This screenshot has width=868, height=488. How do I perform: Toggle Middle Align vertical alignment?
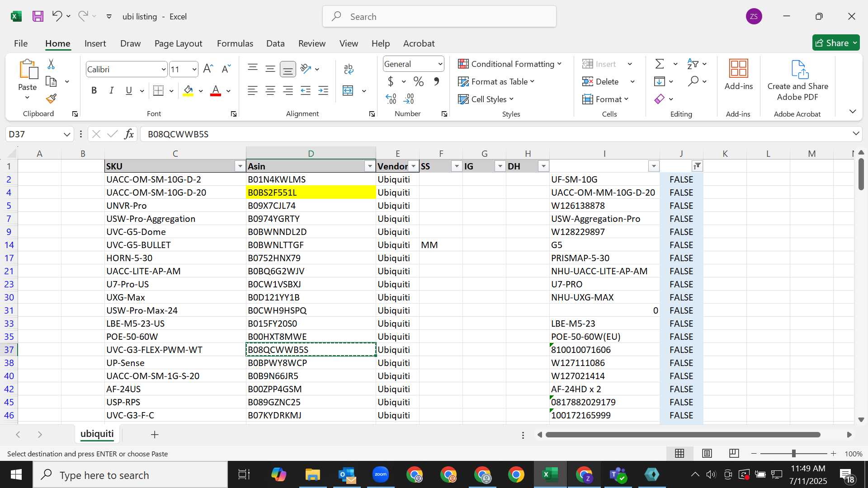270,69
